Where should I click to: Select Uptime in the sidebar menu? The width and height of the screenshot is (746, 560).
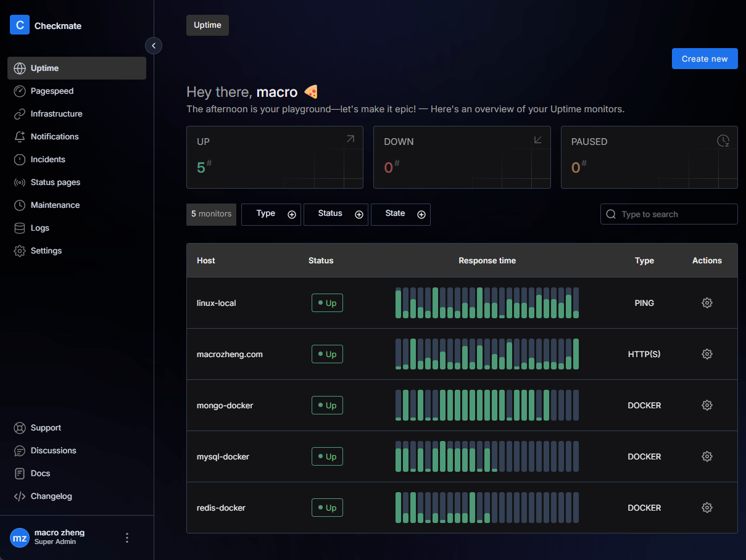click(x=44, y=68)
